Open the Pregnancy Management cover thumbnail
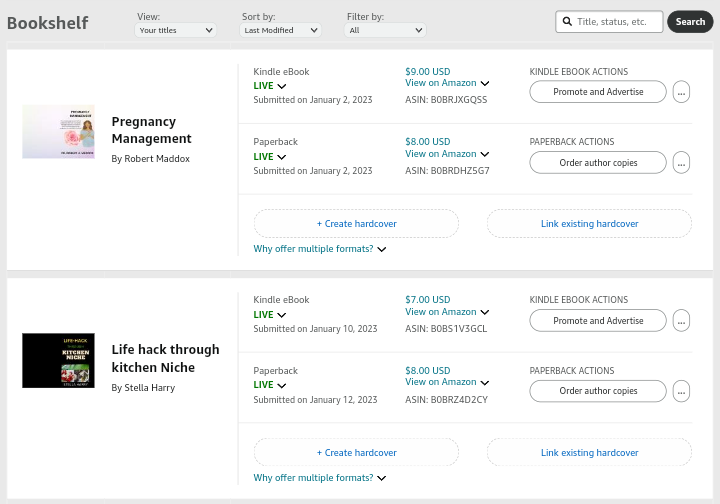 click(x=58, y=132)
